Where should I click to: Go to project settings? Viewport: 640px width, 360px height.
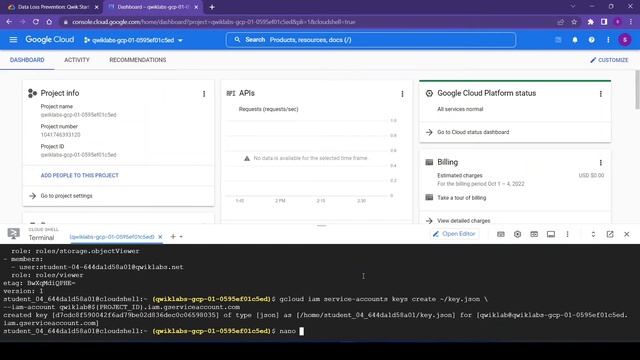point(67,196)
